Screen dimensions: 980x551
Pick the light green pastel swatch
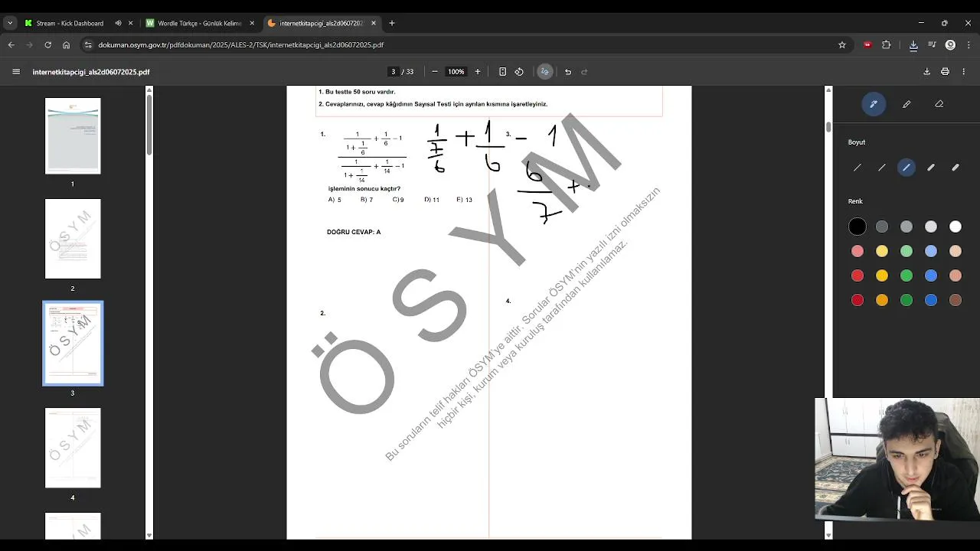click(906, 251)
